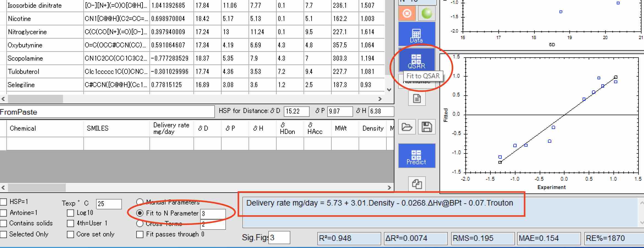The image size is (644, 248).
Task: Click Tulobuterol's delivery rate -0.301029996
Action: click(171, 72)
